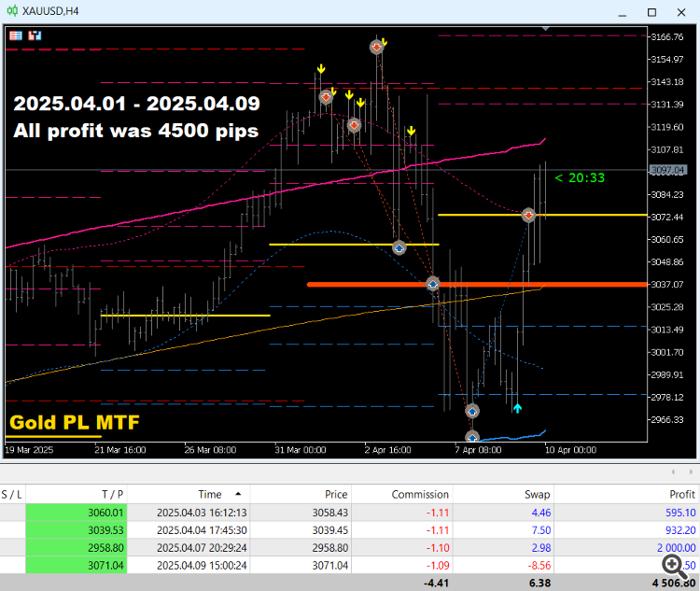
Task: Sort by the Profit column header
Action: coord(627,494)
